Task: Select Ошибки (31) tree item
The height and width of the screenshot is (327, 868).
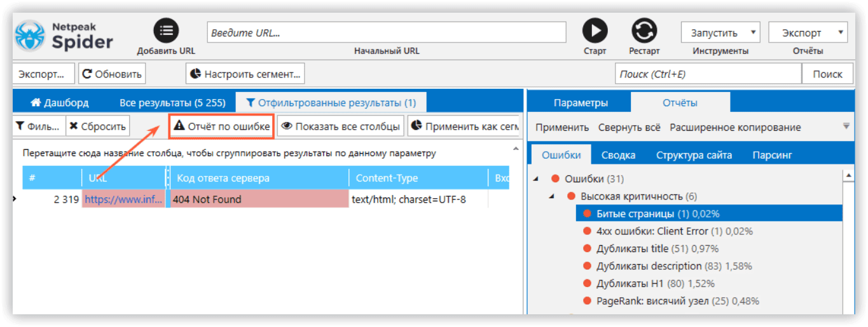Action: click(x=595, y=179)
